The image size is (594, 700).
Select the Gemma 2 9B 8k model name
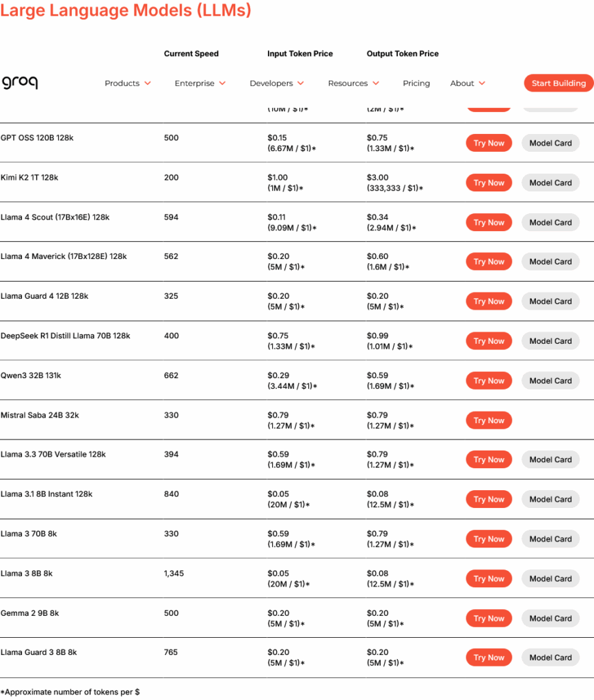[29, 613]
